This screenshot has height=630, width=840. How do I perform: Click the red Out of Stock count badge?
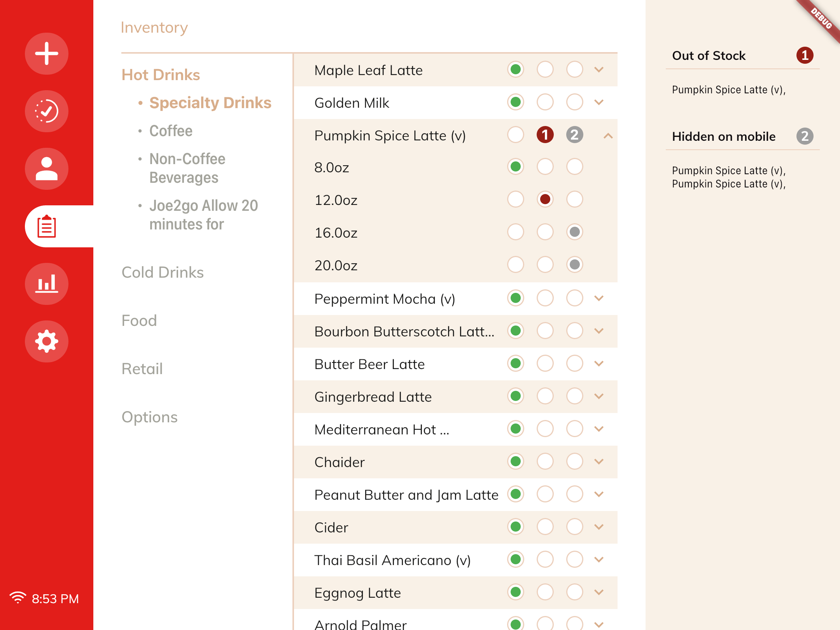(805, 55)
